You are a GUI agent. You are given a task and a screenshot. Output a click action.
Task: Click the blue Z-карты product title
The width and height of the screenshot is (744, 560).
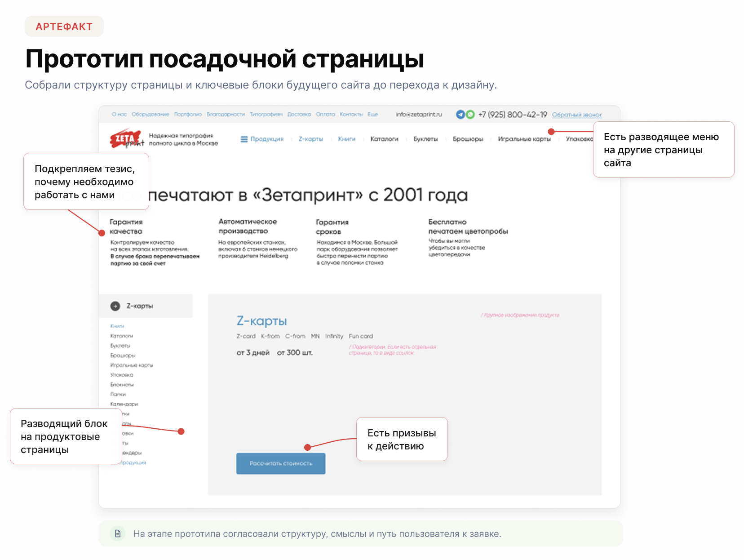(262, 321)
